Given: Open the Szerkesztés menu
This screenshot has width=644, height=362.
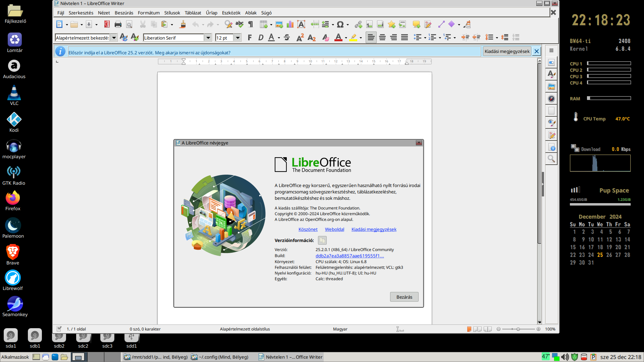Looking at the screenshot, I should (81, 13).
